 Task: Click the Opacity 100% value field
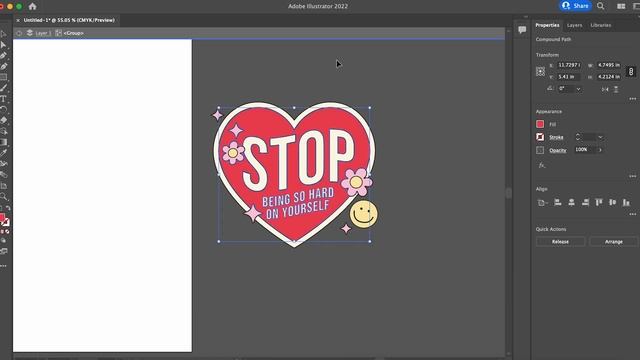tap(585, 150)
